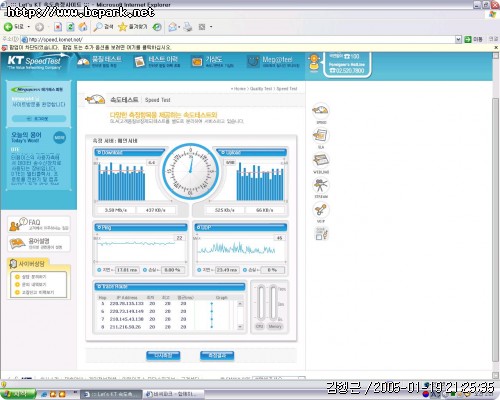Image resolution: width=500 pixels, height=400 pixels.
Task: Click the bottom icon below VOIP in sidebar
Action: [x=321, y=233]
